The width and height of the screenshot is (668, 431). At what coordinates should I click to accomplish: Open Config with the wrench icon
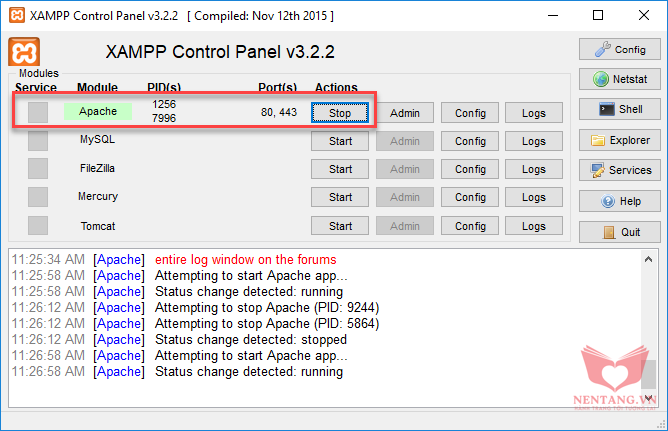(x=619, y=49)
